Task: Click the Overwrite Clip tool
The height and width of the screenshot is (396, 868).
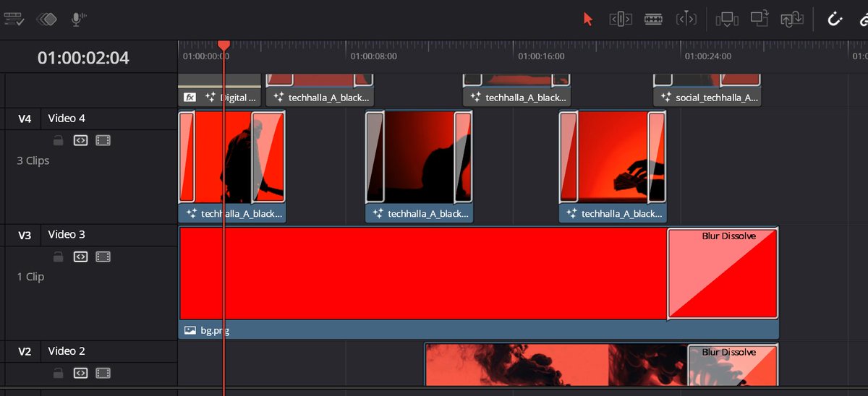Action: 759,19
